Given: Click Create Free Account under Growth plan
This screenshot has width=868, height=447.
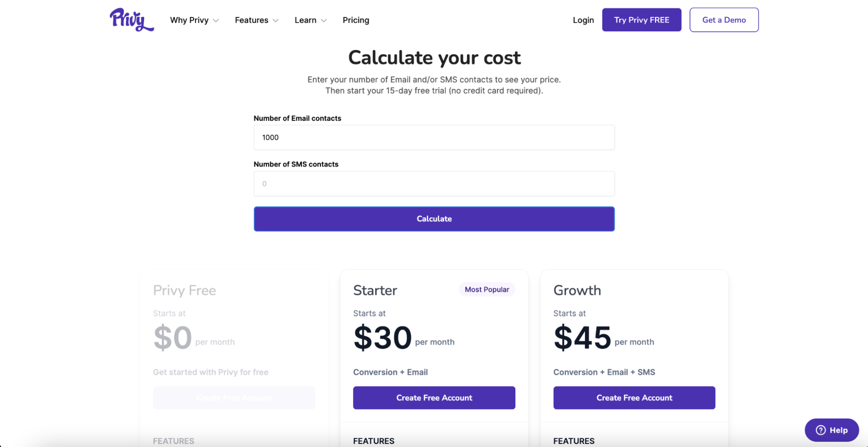Looking at the screenshot, I should (634, 397).
